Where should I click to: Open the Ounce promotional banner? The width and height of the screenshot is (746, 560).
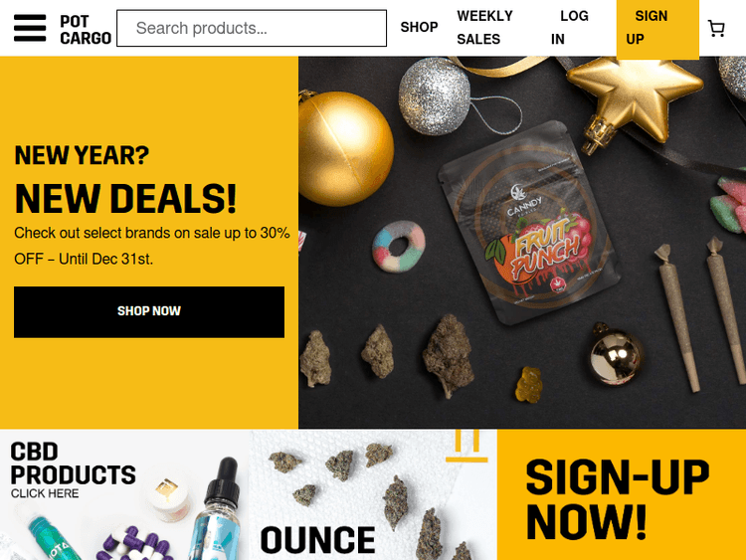pos(373,494)
